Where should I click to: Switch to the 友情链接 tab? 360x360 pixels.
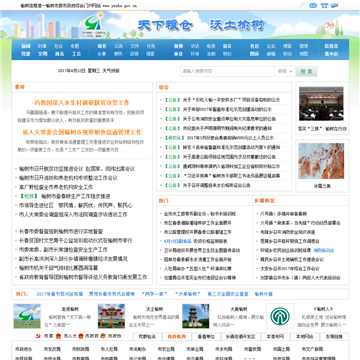tap(334, 337)
